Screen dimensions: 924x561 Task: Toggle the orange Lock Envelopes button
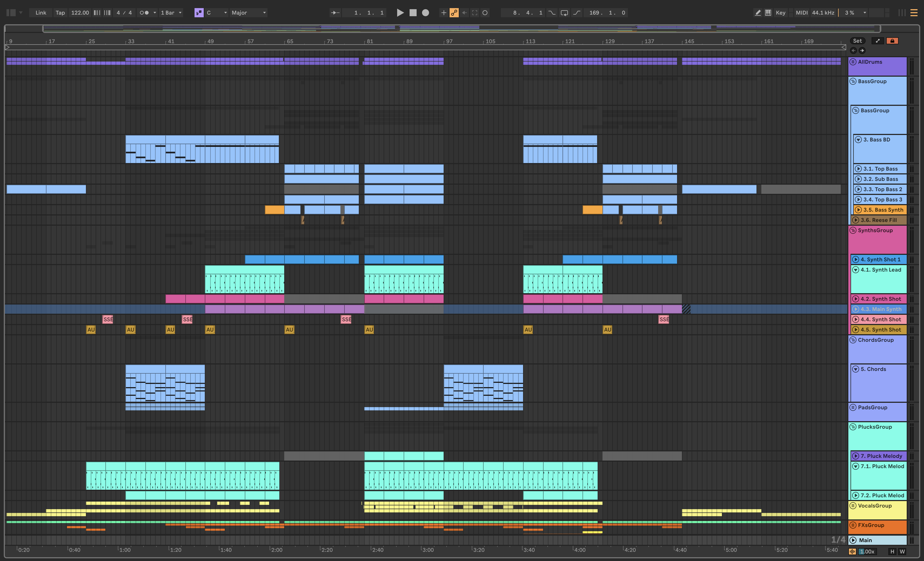[x=892, y=41]
